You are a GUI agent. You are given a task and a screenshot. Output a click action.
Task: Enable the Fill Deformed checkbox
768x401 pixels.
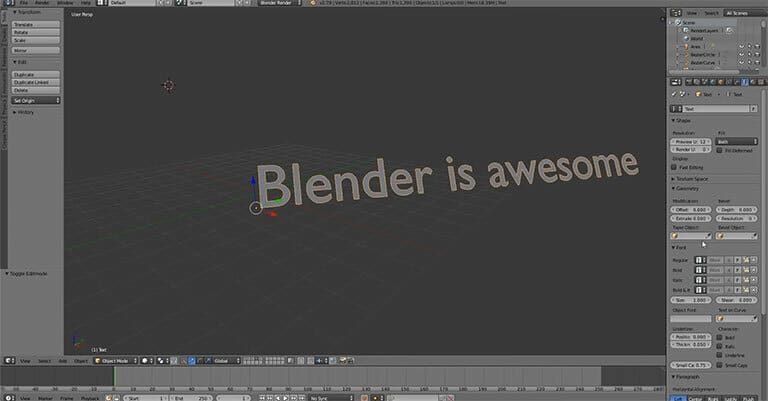720,150
